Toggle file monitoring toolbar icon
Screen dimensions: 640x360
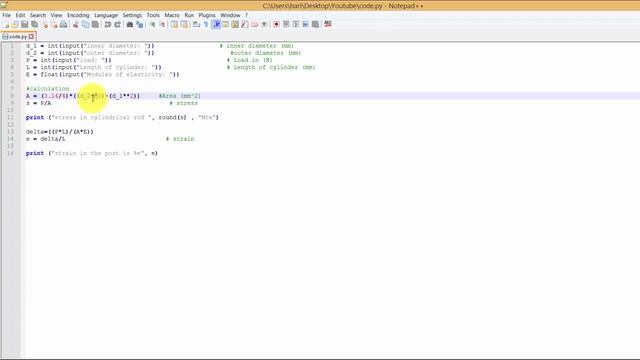pos(264,24)
